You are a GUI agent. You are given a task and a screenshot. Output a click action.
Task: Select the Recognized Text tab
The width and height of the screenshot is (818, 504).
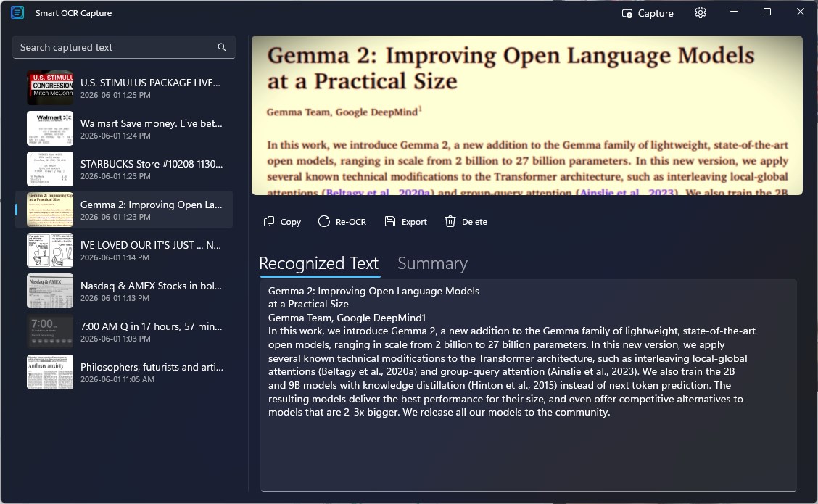(319, 263)
